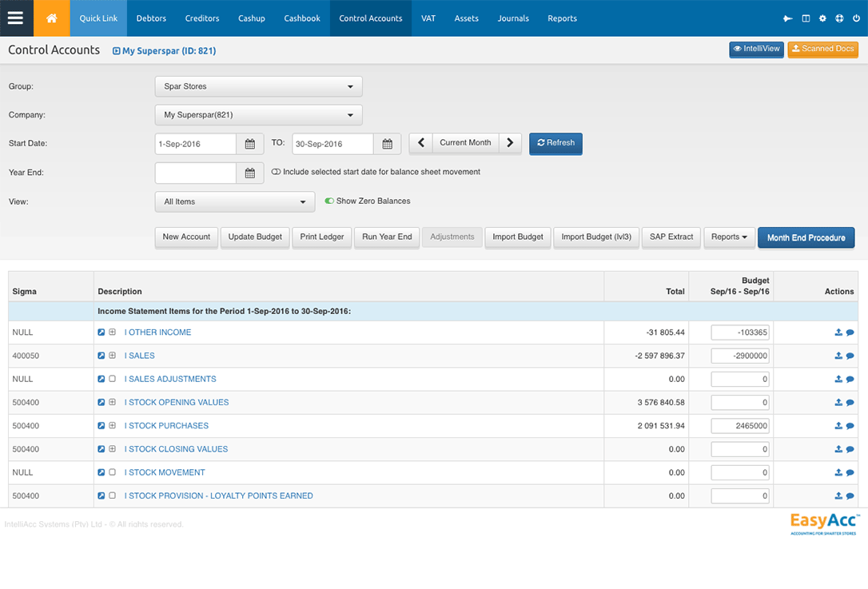Open the Debtors menu
The width and height of the screenshot is (868, 589).
click(151, 18)
